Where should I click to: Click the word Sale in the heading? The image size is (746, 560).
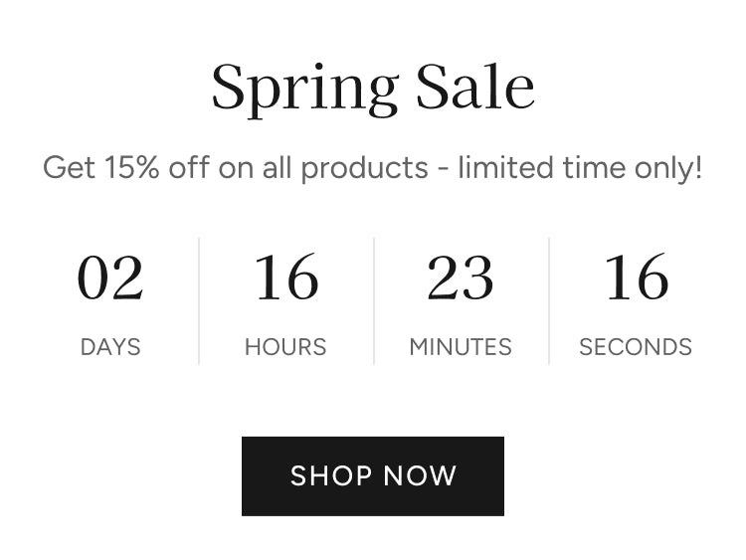(474, 86)
